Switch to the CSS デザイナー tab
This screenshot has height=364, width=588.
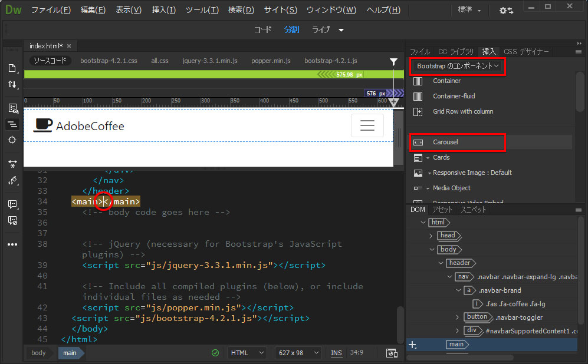click(x=526, y=52)
